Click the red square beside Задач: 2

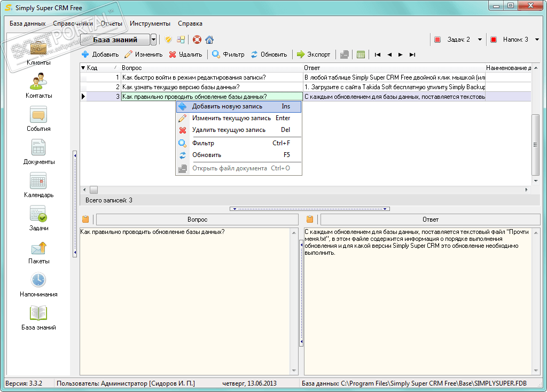point(437,40)
